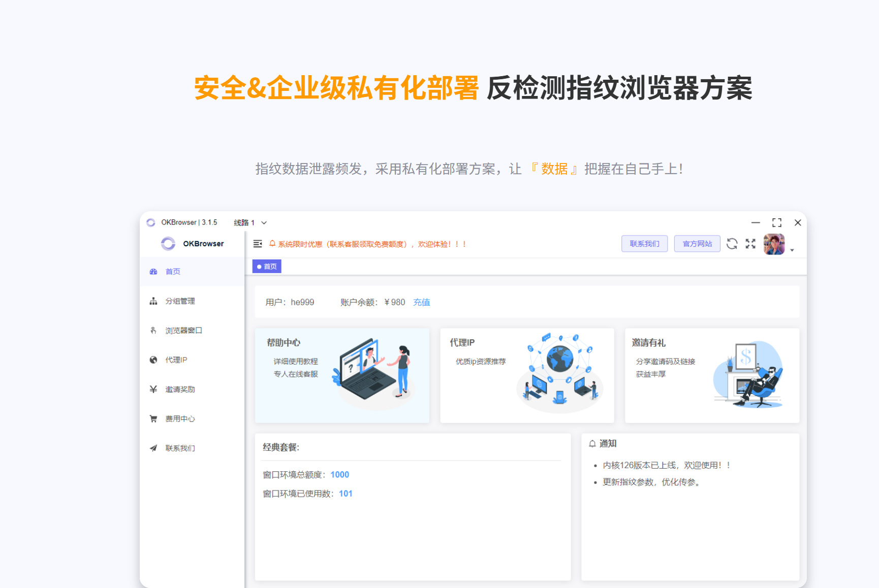Click the OKBrowser title bar app icon
The image size is (879, 588).
point(151,223)
